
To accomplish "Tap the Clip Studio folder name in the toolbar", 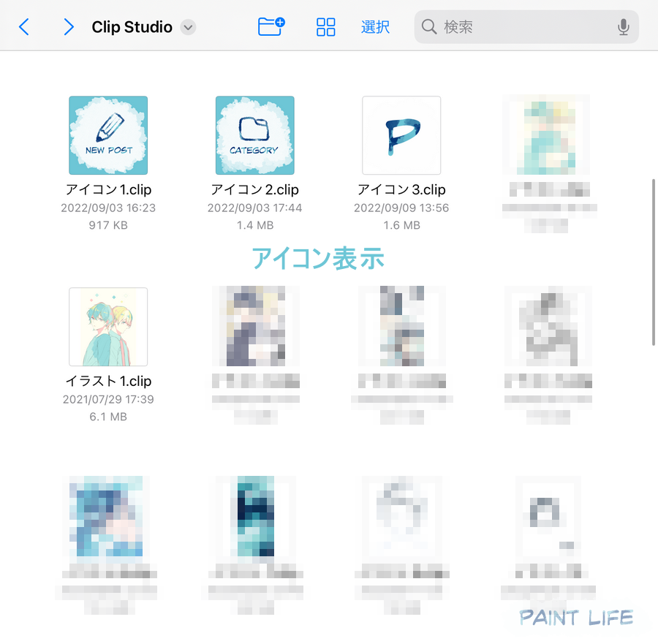I will (x=132, y=26).
